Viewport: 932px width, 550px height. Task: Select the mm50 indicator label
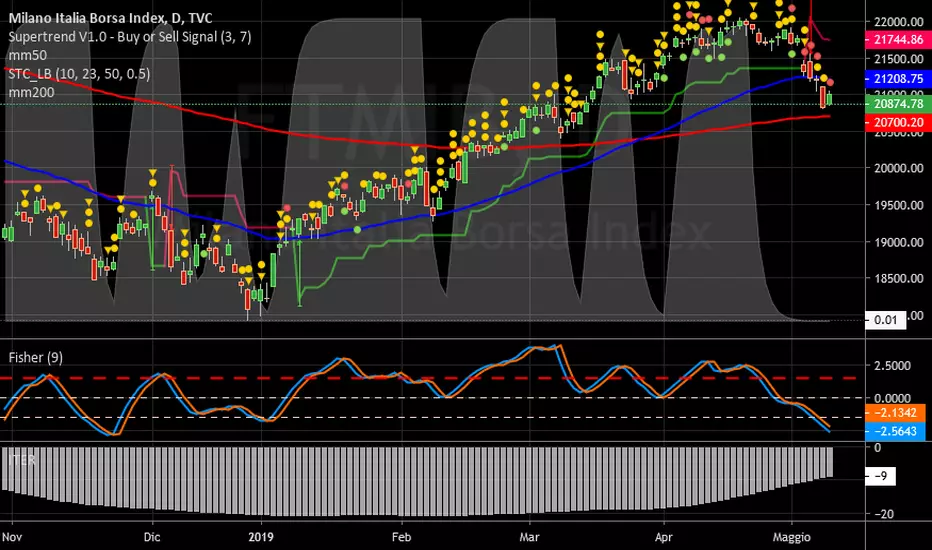[x=27, y=55]
